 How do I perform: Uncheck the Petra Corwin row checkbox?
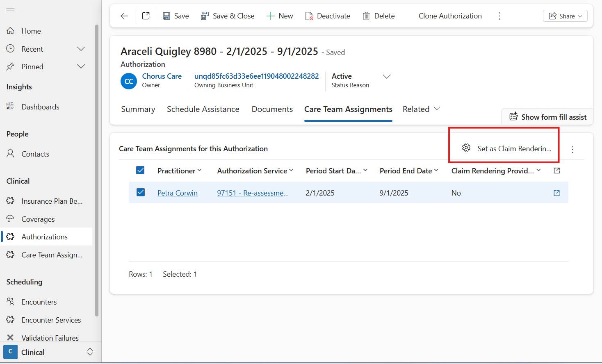[x=141, y=192]
